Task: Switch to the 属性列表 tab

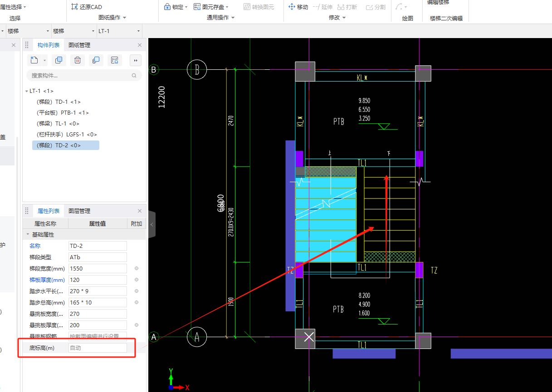Action: pos(49,211)
